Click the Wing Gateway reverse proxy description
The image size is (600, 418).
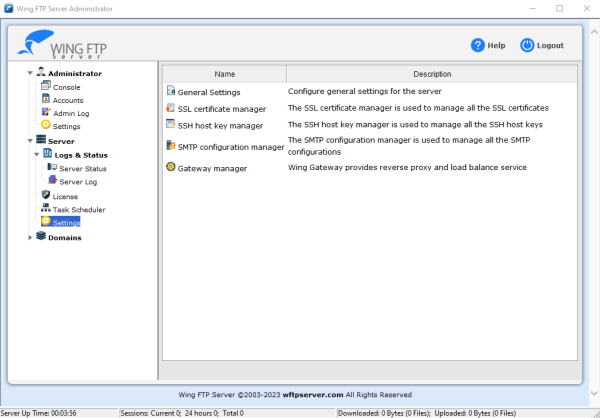pyautogui.click(x=407, y=167)
